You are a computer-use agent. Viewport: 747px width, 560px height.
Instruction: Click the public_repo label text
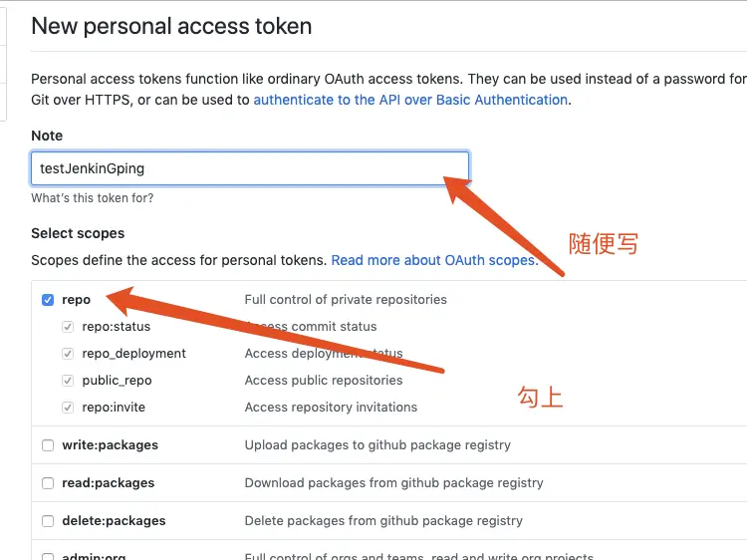coord(117,381)
